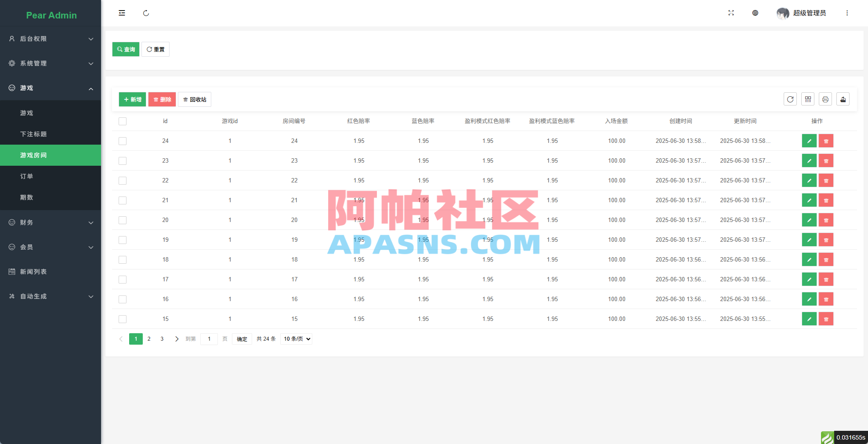Edit the row with id 21

809,200
